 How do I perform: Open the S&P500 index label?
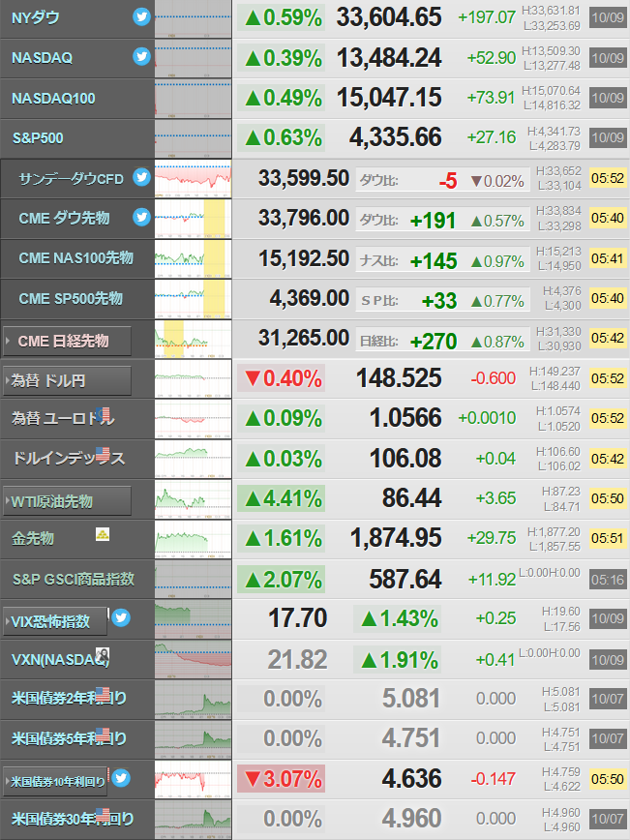click(x=38, y=138)
